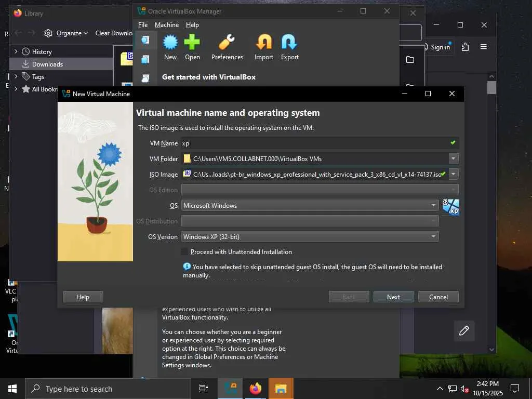Screen dimensions: 532x399
Task: Open VirtualBox Preferences wrench icon
Action: click(227, 43)
